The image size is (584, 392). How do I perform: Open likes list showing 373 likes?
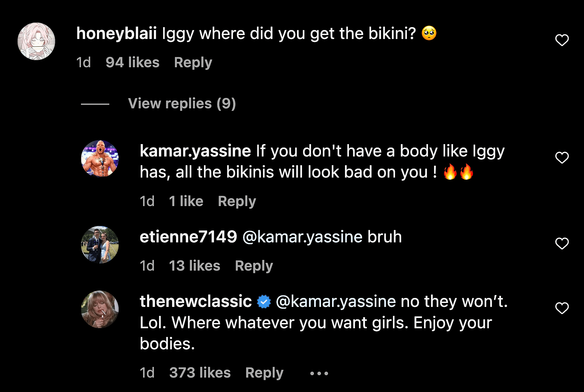coord(200,373)
